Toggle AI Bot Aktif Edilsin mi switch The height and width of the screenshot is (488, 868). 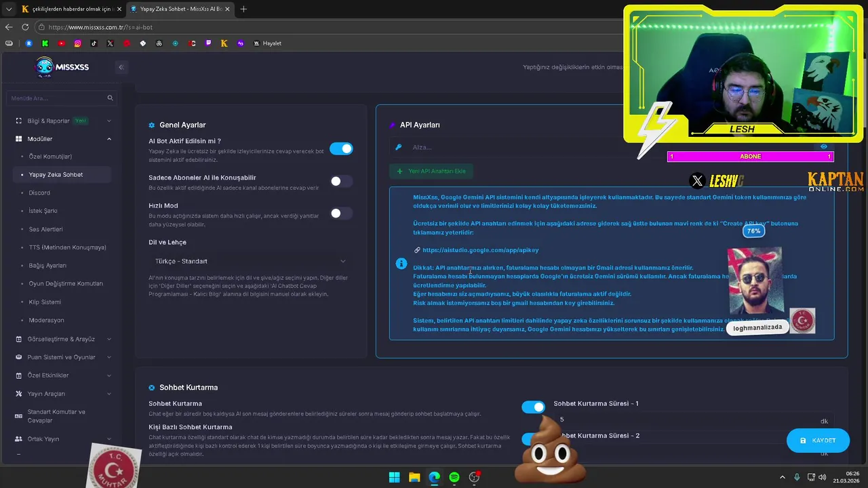pos(341,148)
